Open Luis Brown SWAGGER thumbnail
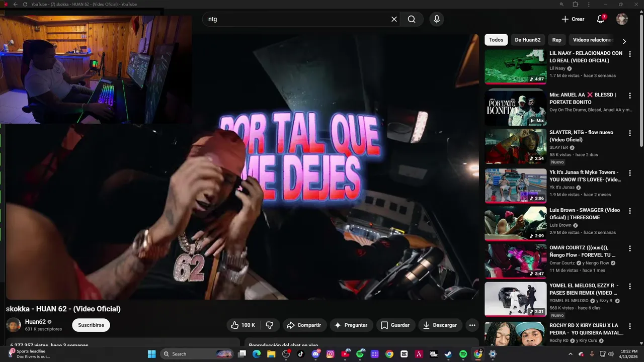Viewport: 644px width, 362px height. pyautogui.click(x=515, y=223)
